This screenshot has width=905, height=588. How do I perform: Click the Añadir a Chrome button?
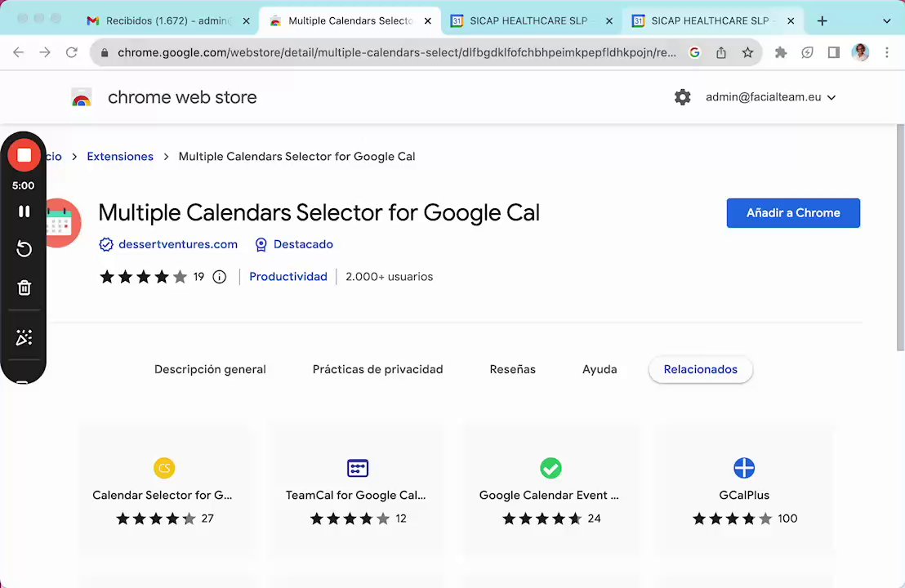click(792, 213)
